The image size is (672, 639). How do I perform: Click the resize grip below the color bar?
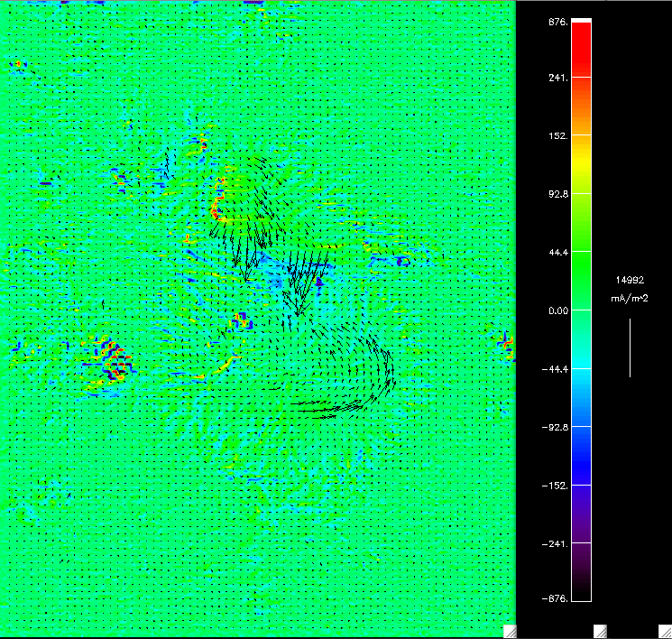click(600, 631)
